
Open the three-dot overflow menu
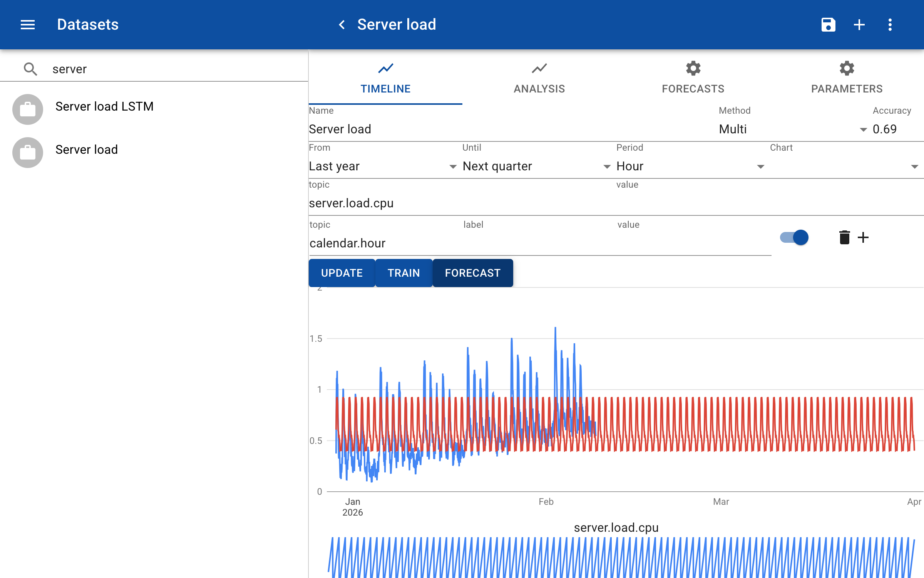tap(890, 25)
